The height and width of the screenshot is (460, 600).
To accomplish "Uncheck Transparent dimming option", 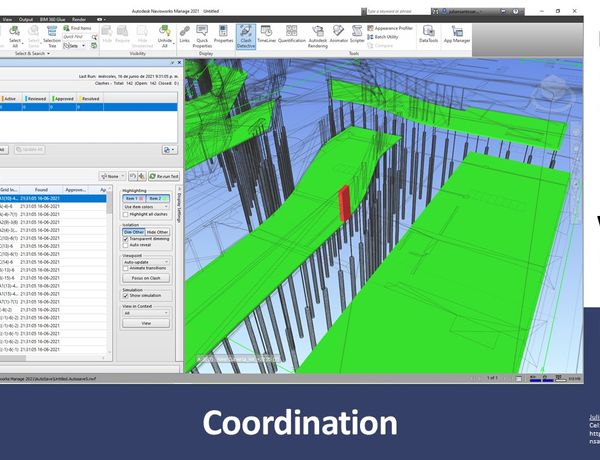I will (x=124, y=240).
